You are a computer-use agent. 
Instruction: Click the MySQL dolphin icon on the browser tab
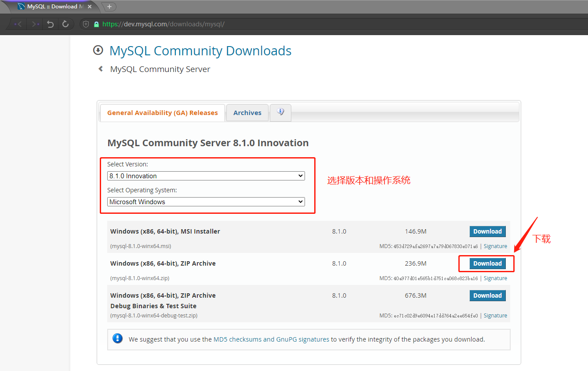point(21,6)
